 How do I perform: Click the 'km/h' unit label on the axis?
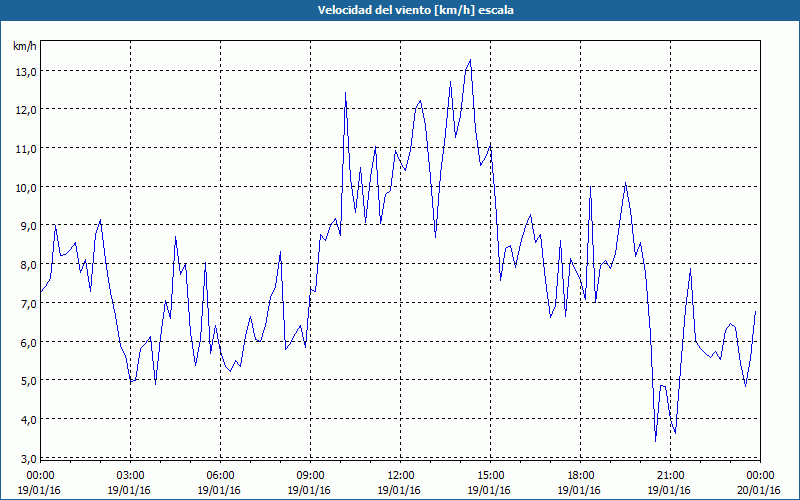[x=24, y=47]
